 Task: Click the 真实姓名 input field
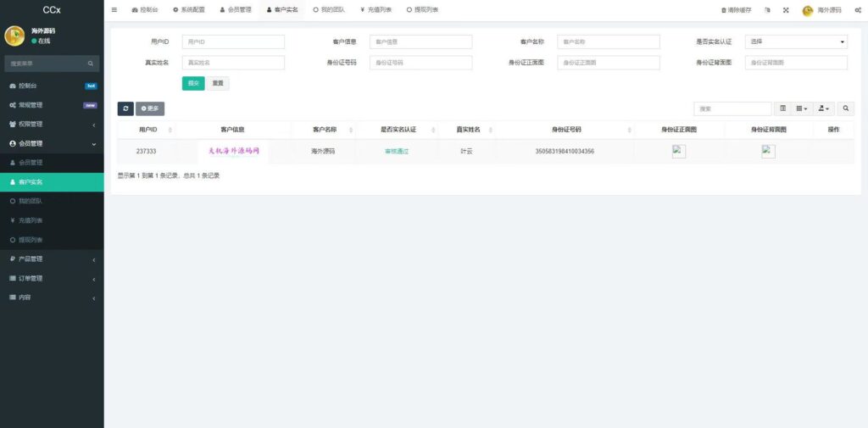[233, 63]
